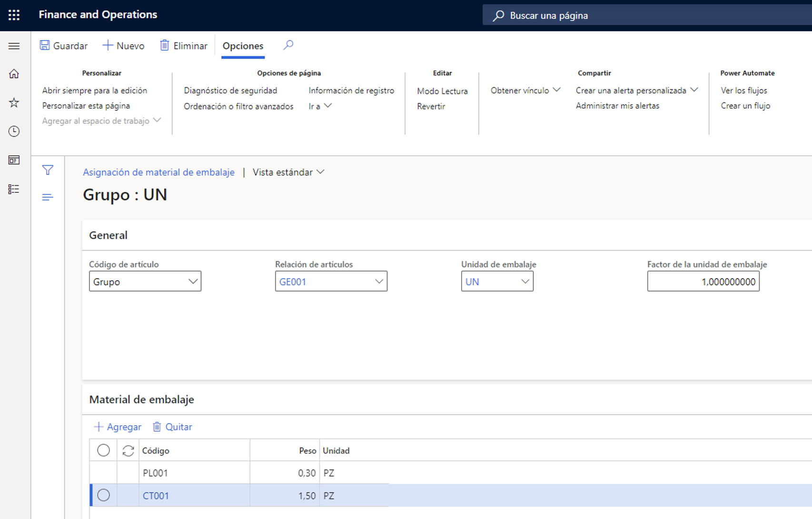Click Personalizar esta página
The height and width of the screenshot is (519, 812).
click(86, 105)
